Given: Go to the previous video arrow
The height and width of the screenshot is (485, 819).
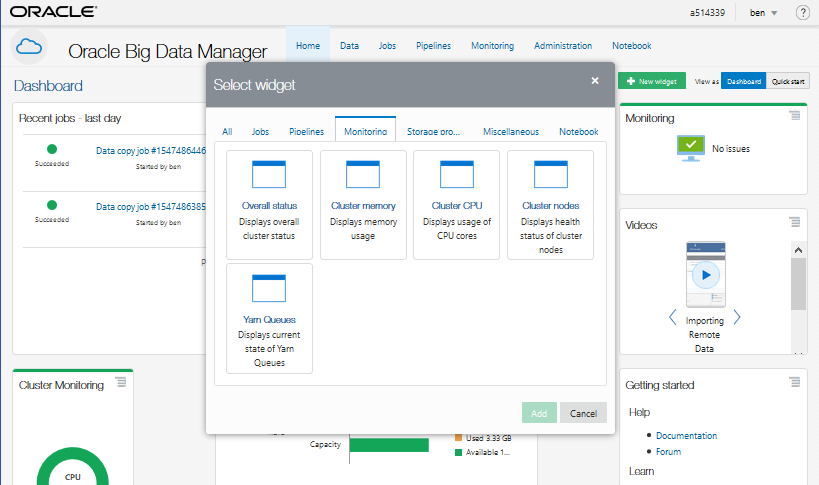Looking at the screenshot, I should [x=673, y=317].
